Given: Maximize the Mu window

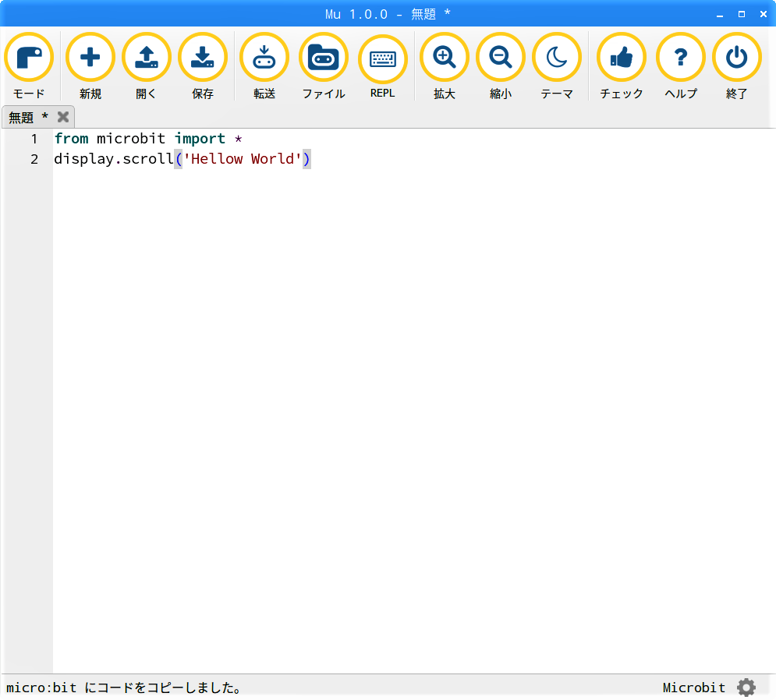Looking at the screenshot, I should click(742, 14).
